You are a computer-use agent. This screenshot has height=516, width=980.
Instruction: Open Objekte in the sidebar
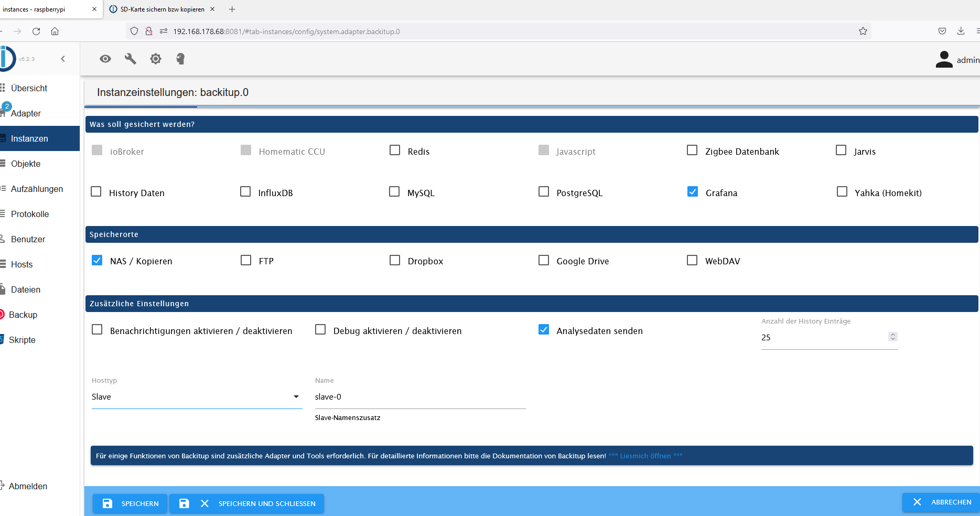click(x=40, y=164)
